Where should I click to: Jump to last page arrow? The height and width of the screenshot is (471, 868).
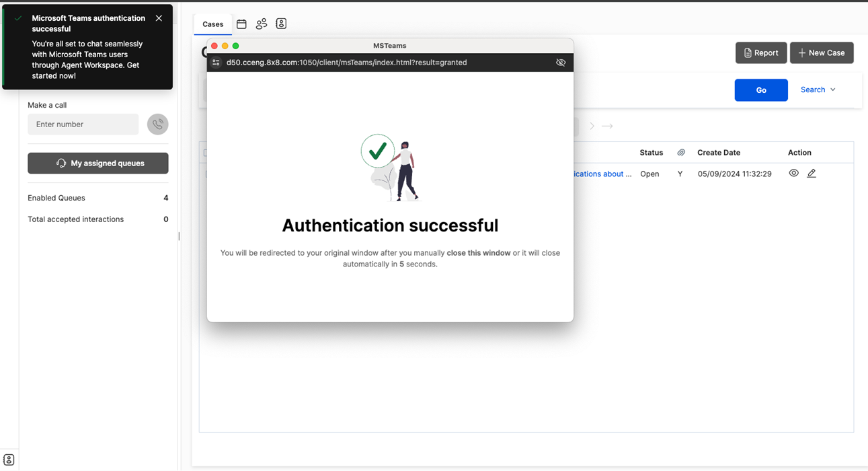point(607,126)
